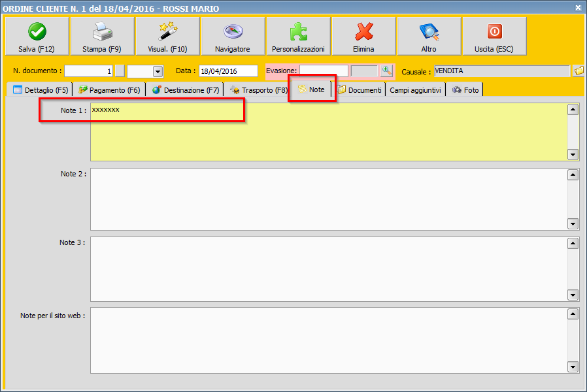587x392 pixels.
Task: Click the Salva (F12) green checkmark button
Action: tap(37, 37)
